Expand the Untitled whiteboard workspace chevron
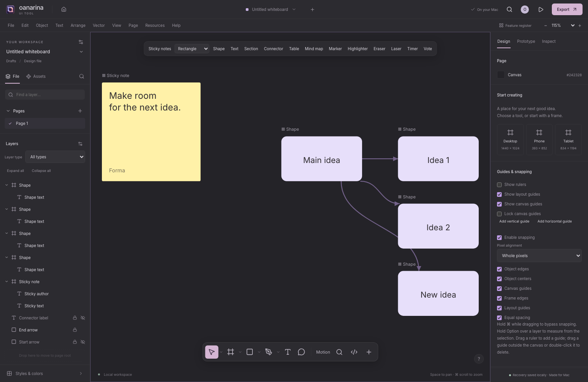Image resolution: width=588 pixels, height=382 pixels. coord(81,52)
